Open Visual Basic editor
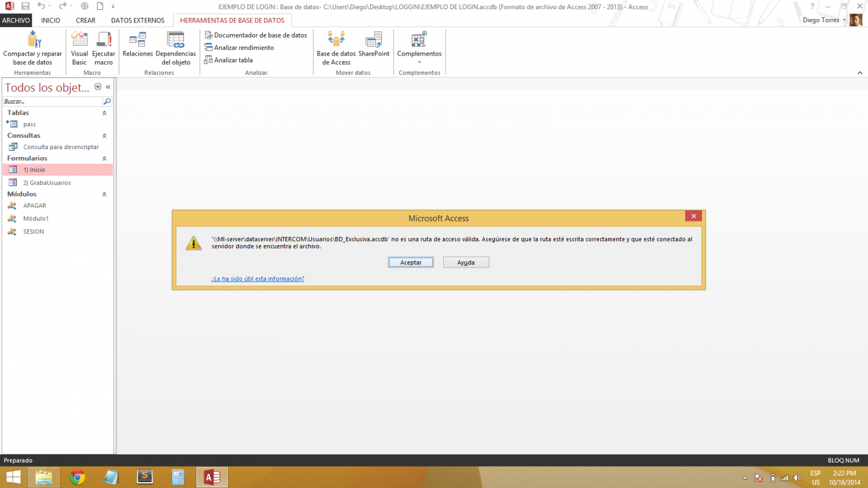 79,49
